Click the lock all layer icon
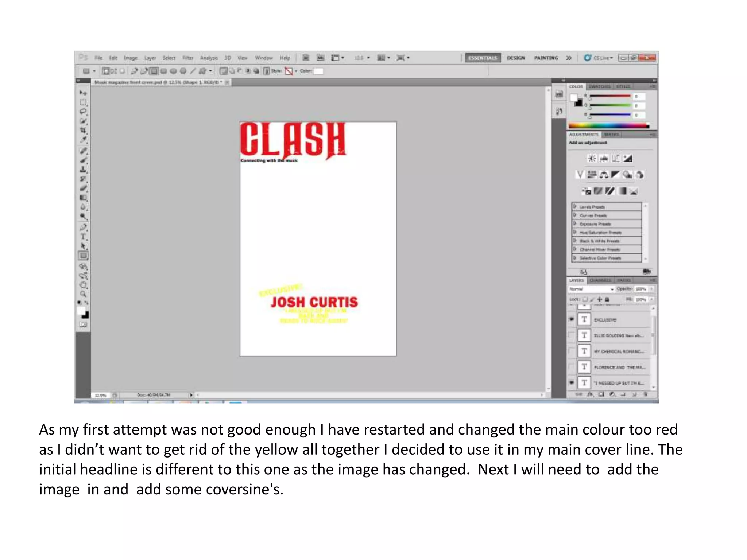This screenshot has width=747, height=560. (607, 299)
